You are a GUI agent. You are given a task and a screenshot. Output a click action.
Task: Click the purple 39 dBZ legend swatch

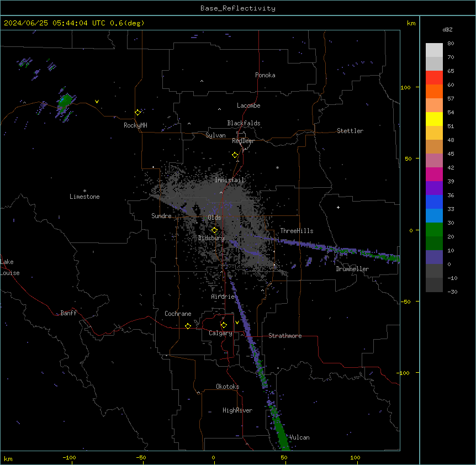pyautogui.click(x=434, y=188)
